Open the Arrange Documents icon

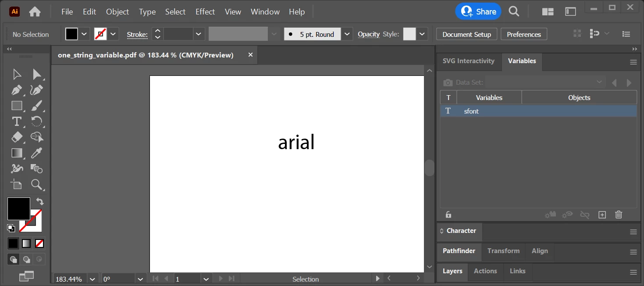[x=548, y=12]
